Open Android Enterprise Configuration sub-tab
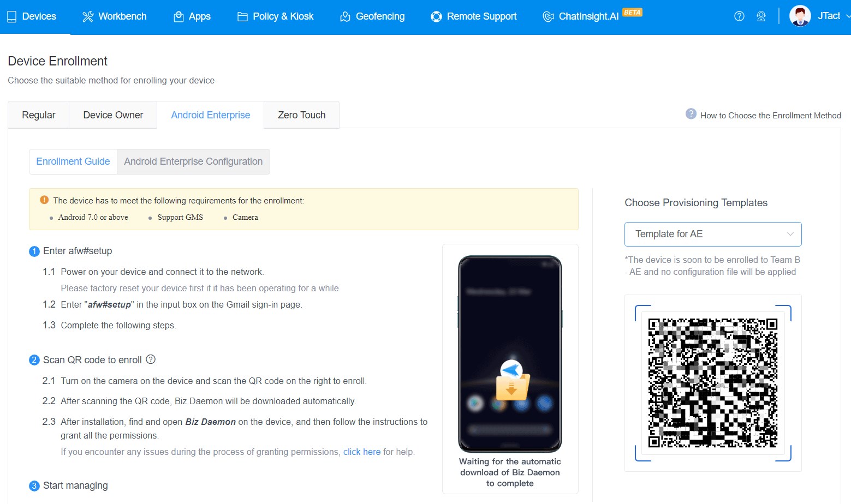The height and width of the screenshot is (504, 851). [193, 161]
